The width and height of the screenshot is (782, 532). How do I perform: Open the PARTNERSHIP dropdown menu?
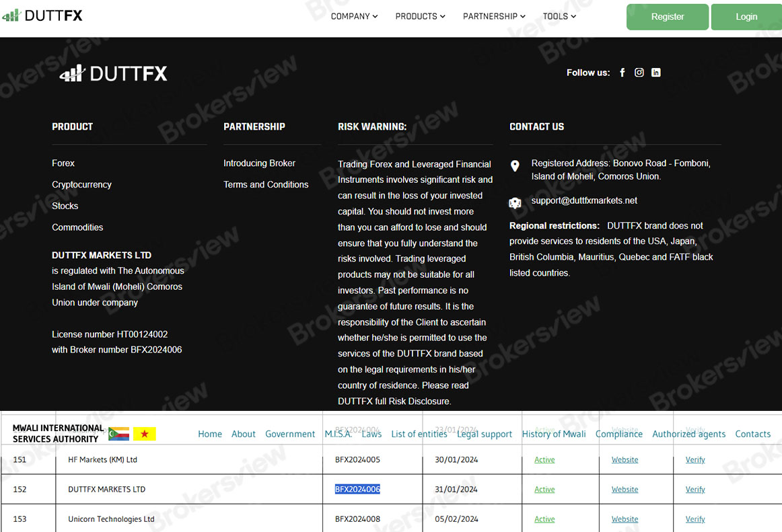tap(494, 16)
